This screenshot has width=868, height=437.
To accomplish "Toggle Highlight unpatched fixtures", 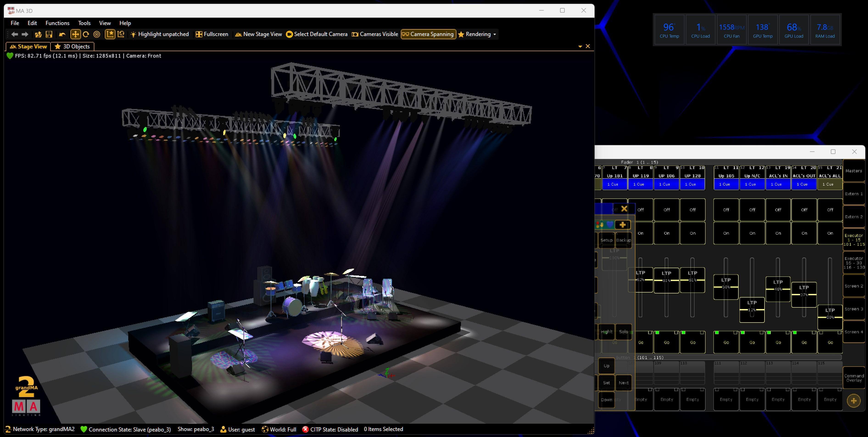I will (x=159, y=34).
